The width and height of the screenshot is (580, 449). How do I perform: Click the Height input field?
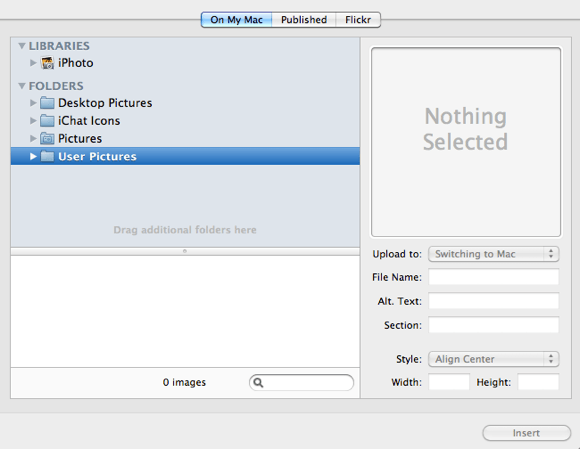538,382
